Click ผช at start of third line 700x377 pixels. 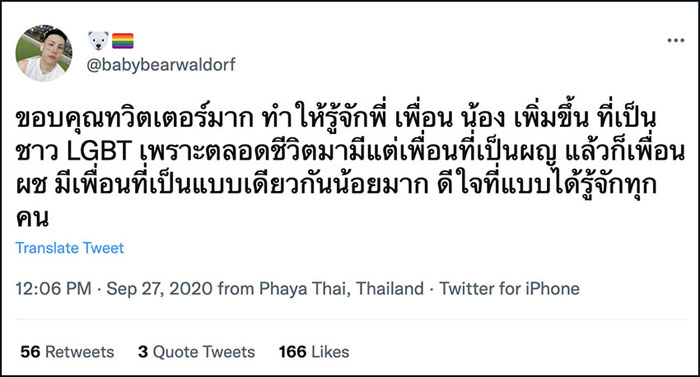pyautogui.click(x=31, y=185)
